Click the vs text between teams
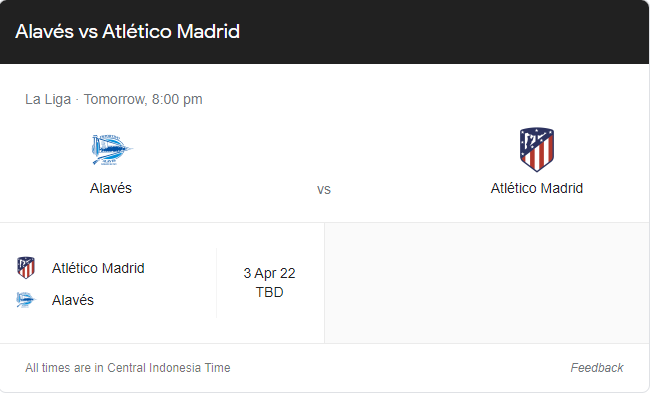The height and width of the screenshot is (394, 650). [324, 190]
